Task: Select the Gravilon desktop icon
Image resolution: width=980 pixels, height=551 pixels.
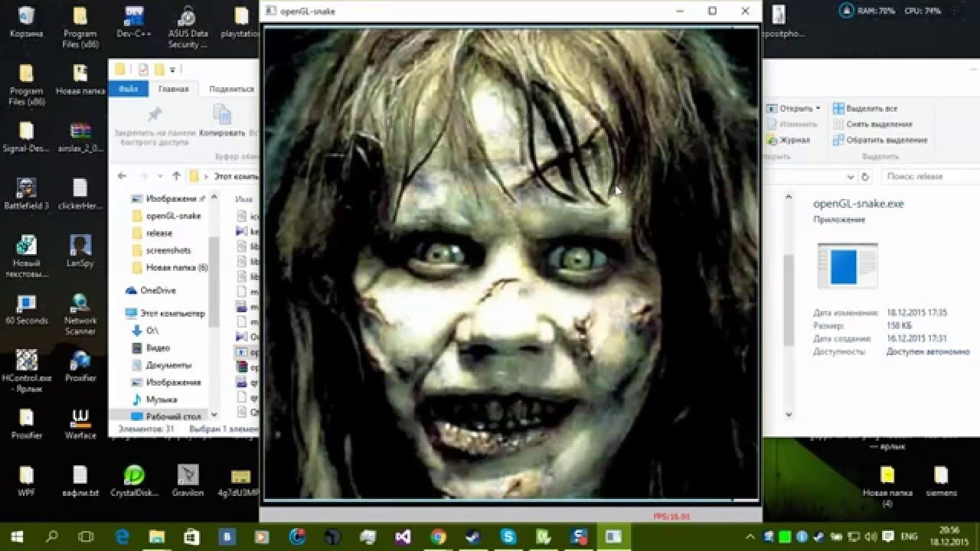Action: (188, 481)
